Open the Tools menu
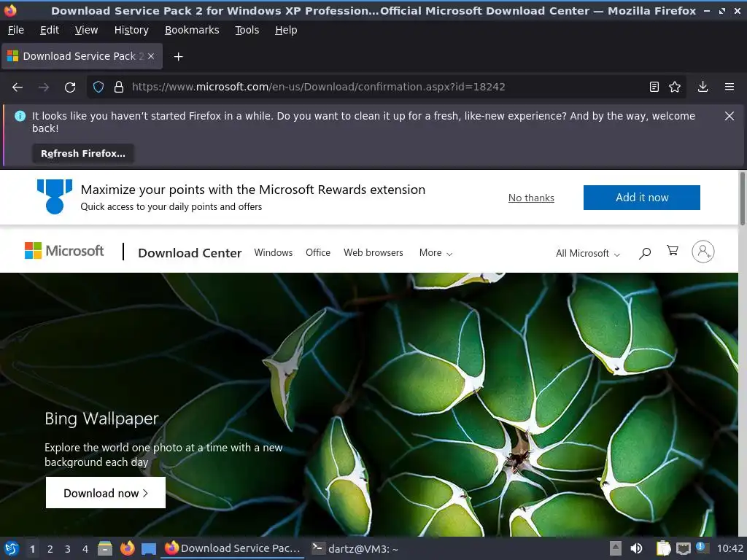 click(247, 30)
